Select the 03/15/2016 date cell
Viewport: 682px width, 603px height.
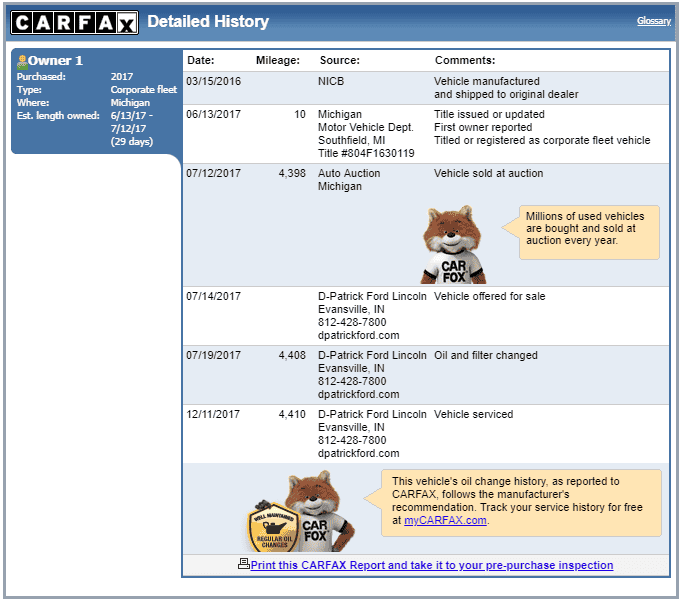tap(213, 81)
